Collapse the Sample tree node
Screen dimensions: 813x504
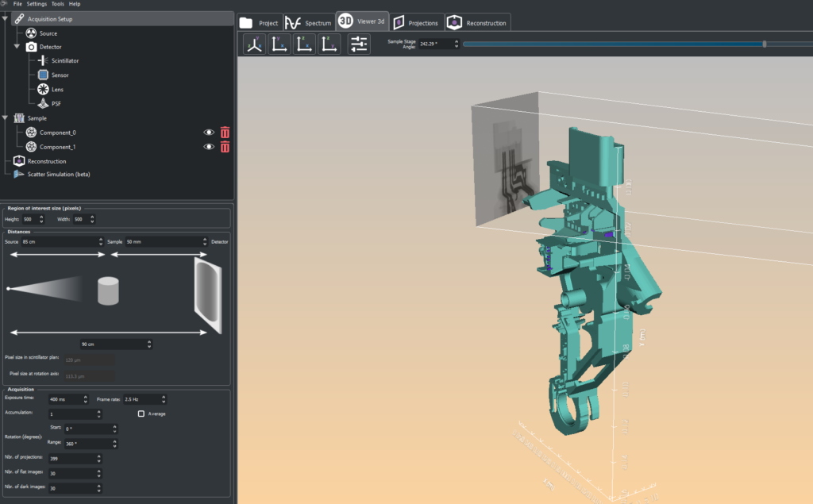[6, 117]
